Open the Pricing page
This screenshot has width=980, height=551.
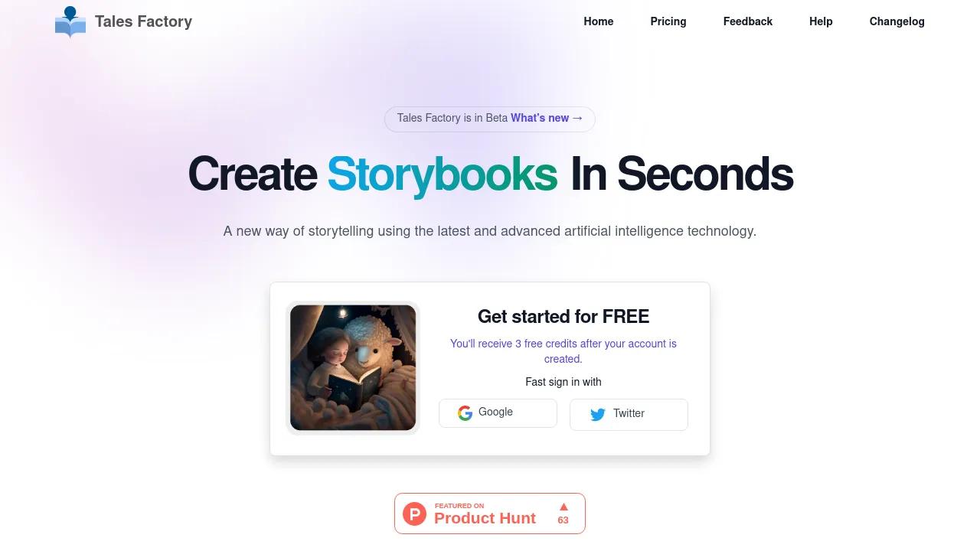coord(668,21)
